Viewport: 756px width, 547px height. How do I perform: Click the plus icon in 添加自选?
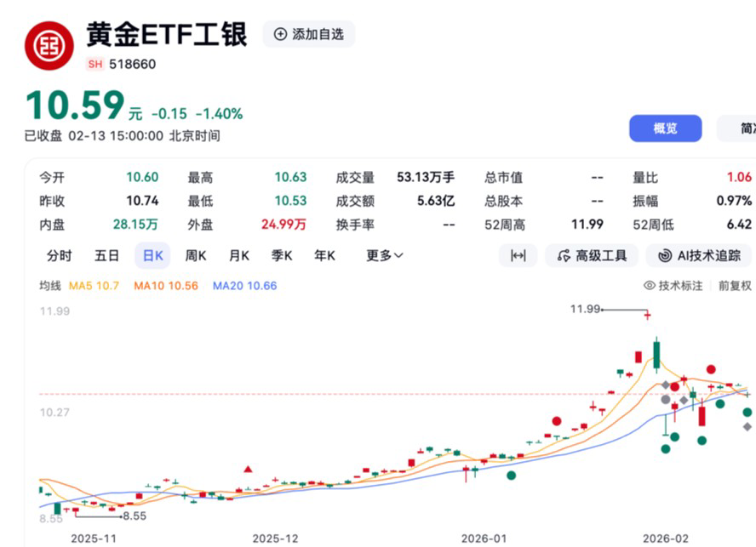280,34
